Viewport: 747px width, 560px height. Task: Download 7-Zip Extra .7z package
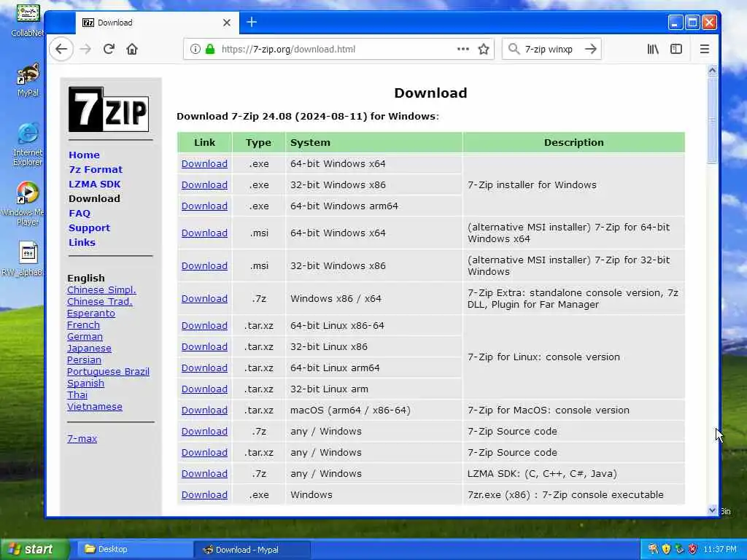tap(204, 298)
